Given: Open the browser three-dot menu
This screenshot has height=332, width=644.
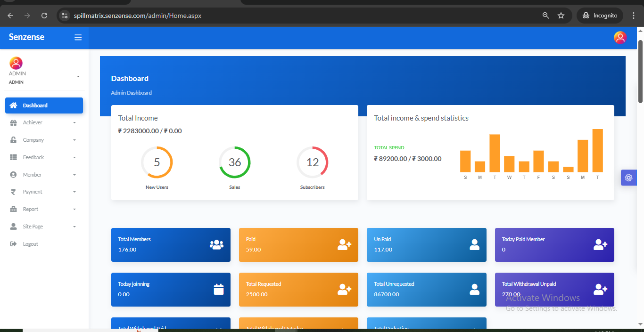Looking at the screenshot, I should [x=633, y=16].
